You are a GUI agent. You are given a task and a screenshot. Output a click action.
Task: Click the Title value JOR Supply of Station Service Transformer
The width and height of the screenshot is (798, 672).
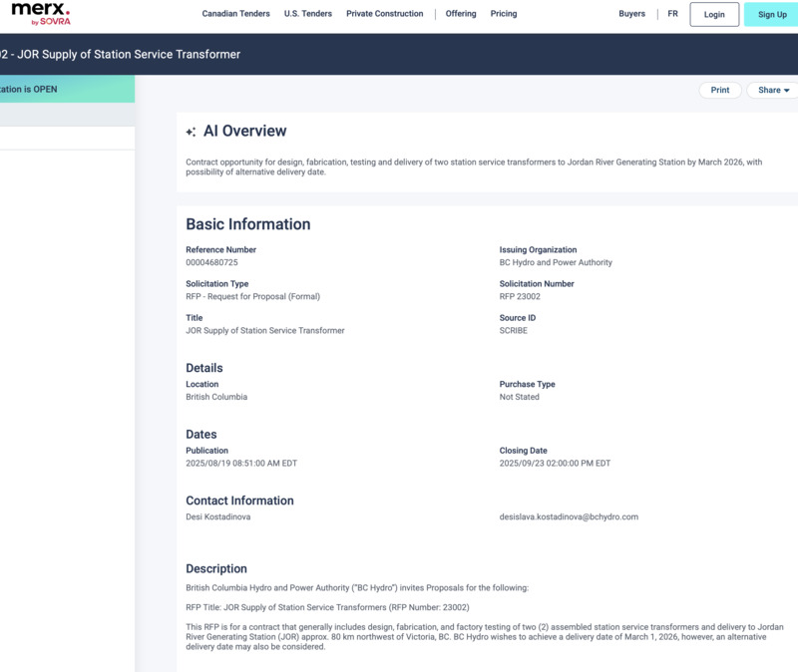(265, 331)
